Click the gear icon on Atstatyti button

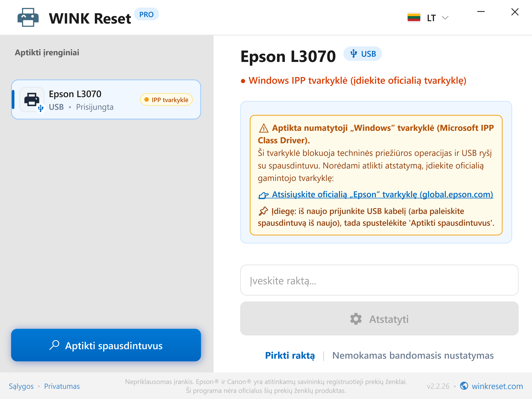point(356,319)
